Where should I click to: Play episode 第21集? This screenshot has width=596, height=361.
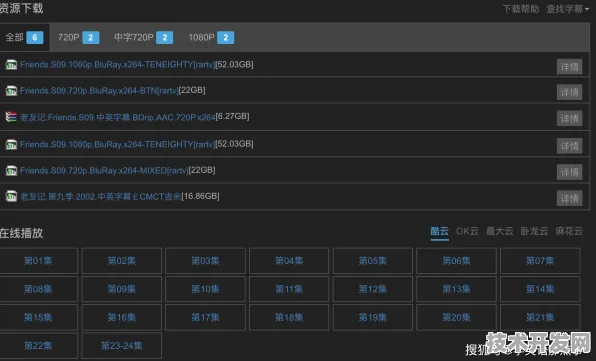click(x=540, y=317)
